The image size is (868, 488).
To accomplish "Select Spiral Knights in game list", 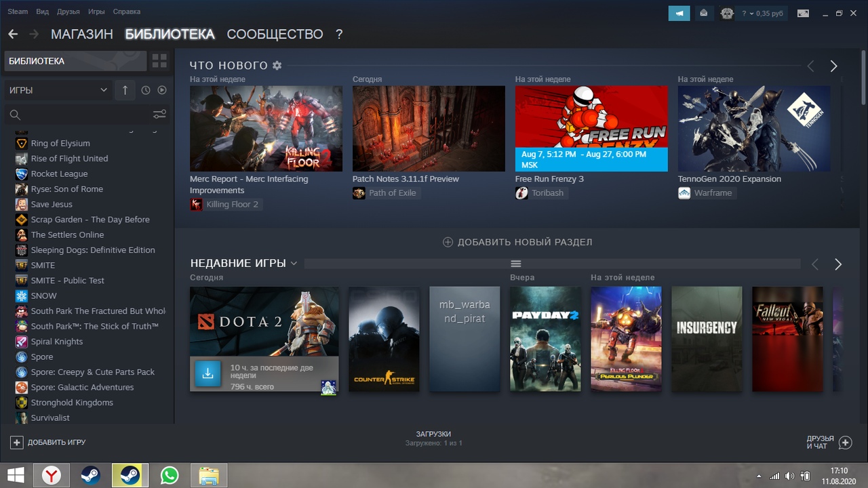I will [57, 342].
